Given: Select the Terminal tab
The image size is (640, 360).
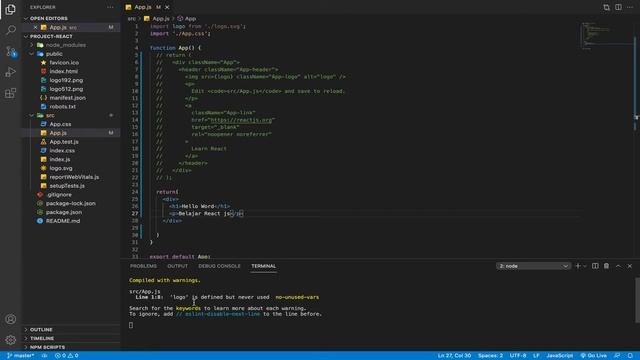Looking at the screenshot, I should point(264,266).
